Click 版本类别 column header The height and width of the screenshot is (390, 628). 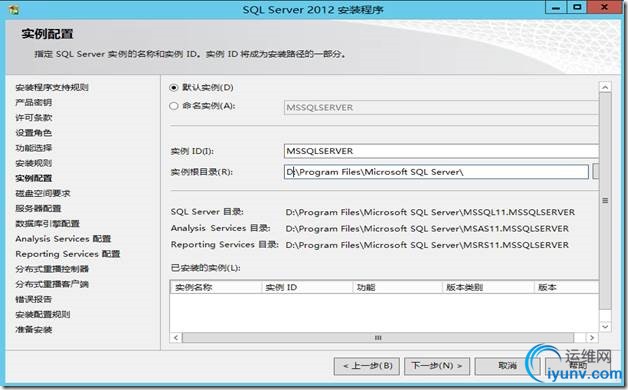pos(488,287)
